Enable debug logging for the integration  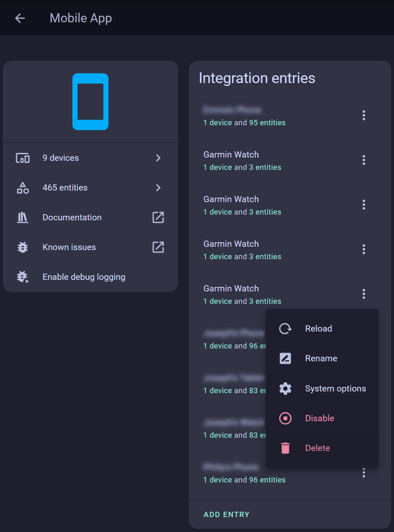84,277
